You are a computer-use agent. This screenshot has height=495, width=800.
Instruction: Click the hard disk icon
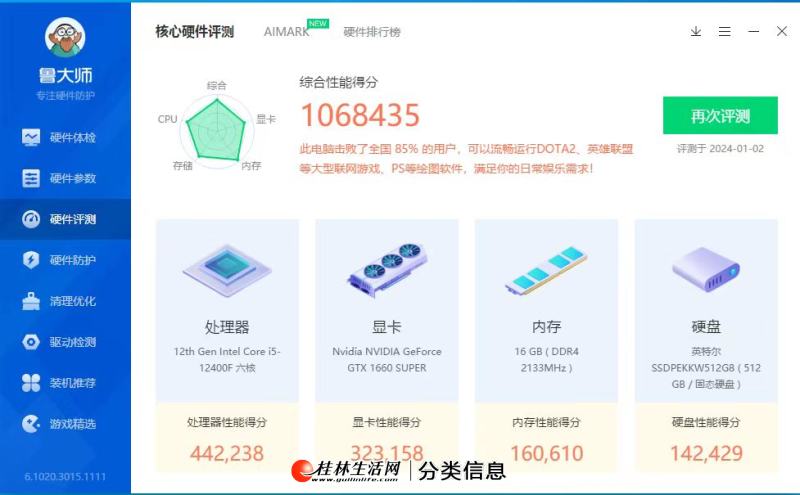(x=706, y=269)
